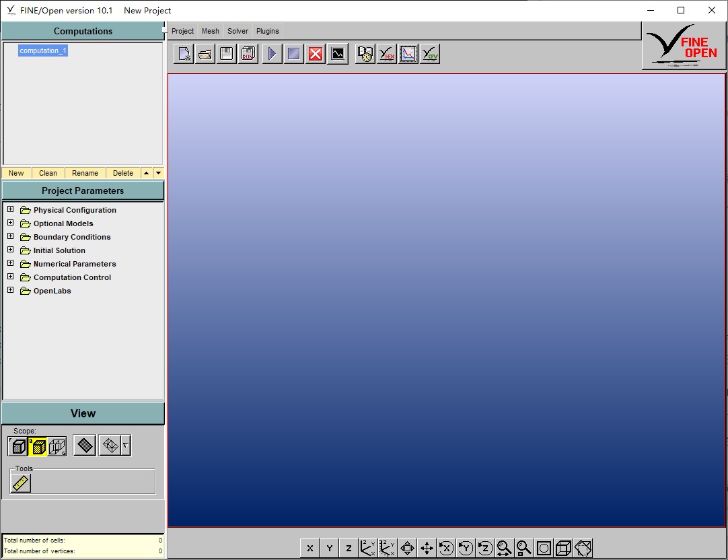Click the rotate about X axis icon

[445, 548]
